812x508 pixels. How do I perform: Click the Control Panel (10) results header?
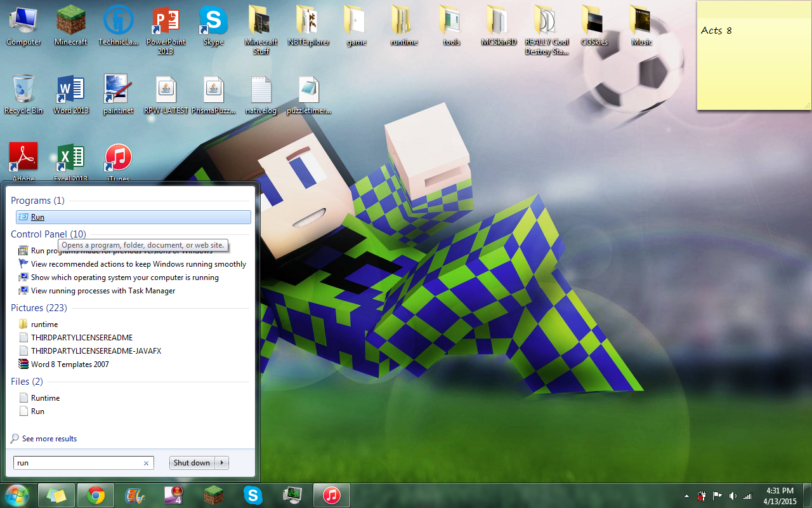click(48, 234)
